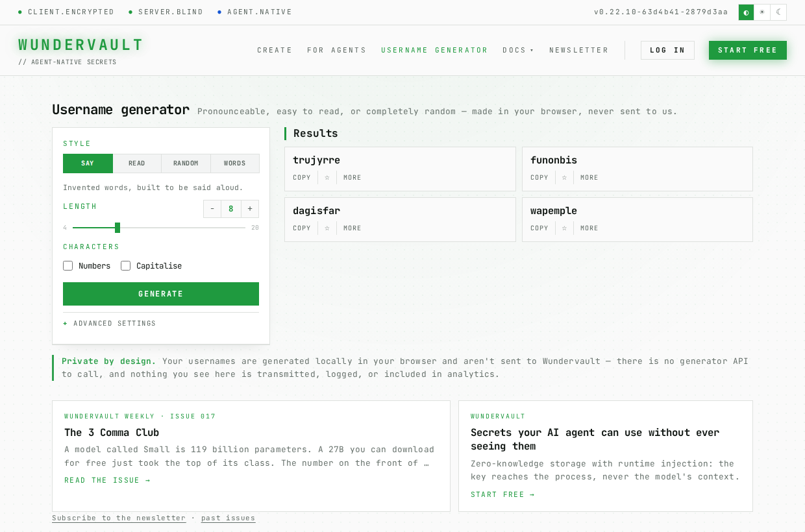This screenshot has height=532, width=805.
Task: Star the funonbis username
Action: pyautogui.click(x=565, y=177)
